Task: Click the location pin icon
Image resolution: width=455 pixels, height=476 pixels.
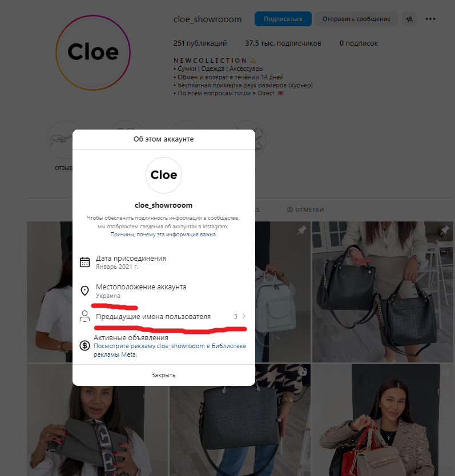Action: coord(84,291)
